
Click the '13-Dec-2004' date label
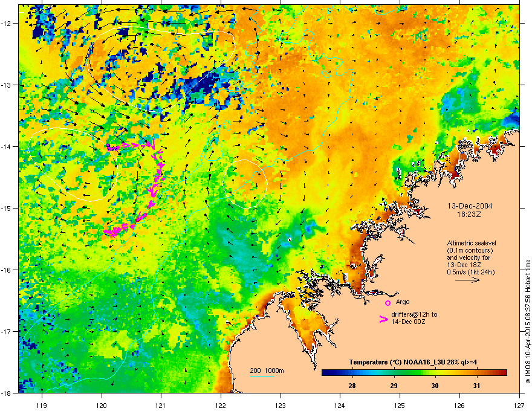click(x=470, y=206)
